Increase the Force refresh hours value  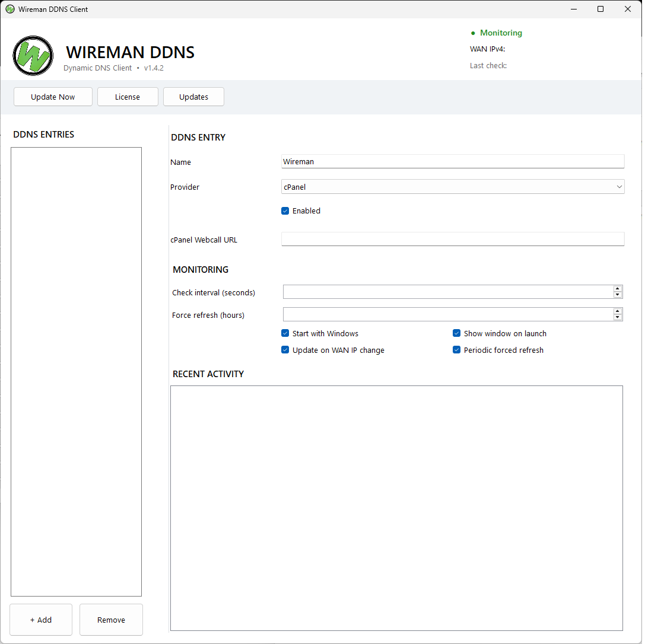(x=618, y=311)
